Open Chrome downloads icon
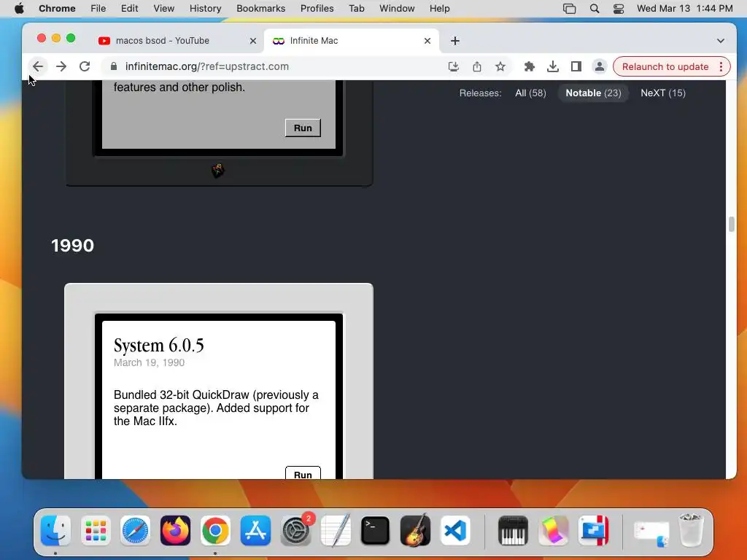The height and width of the screenshot is (560, 747). click(x=553, y=66)
